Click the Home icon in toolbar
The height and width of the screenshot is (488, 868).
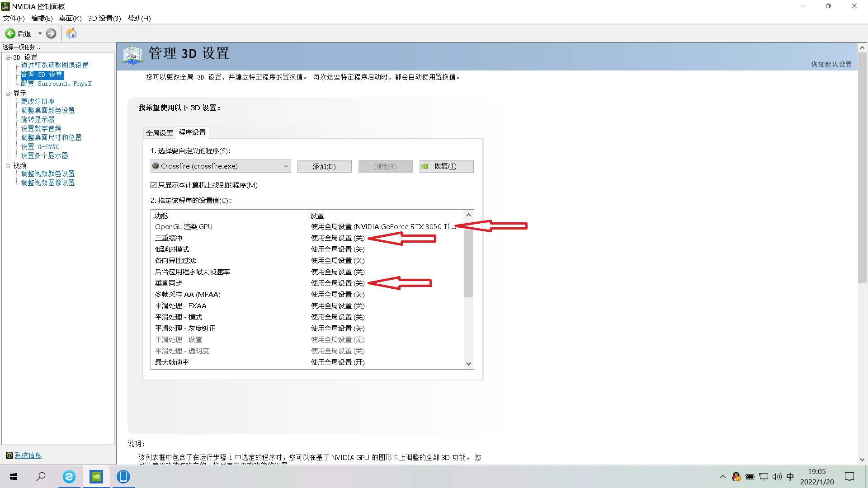tap(71, 33)
